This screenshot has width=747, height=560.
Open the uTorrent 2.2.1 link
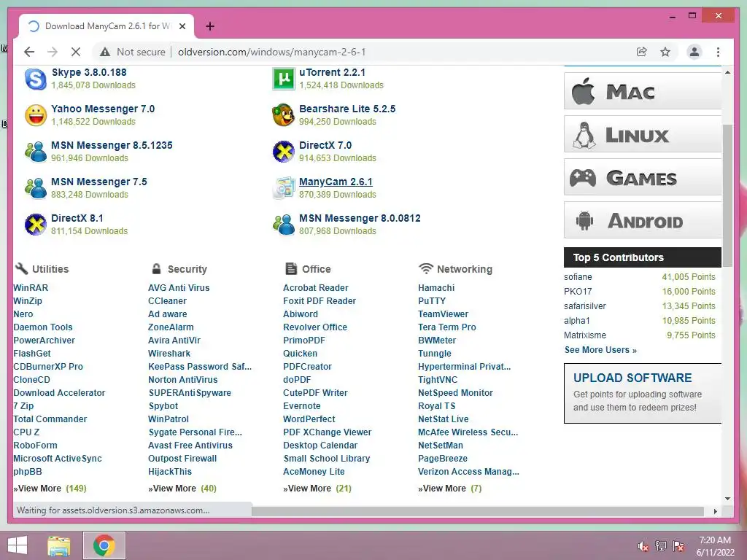(x=332, y=72)
